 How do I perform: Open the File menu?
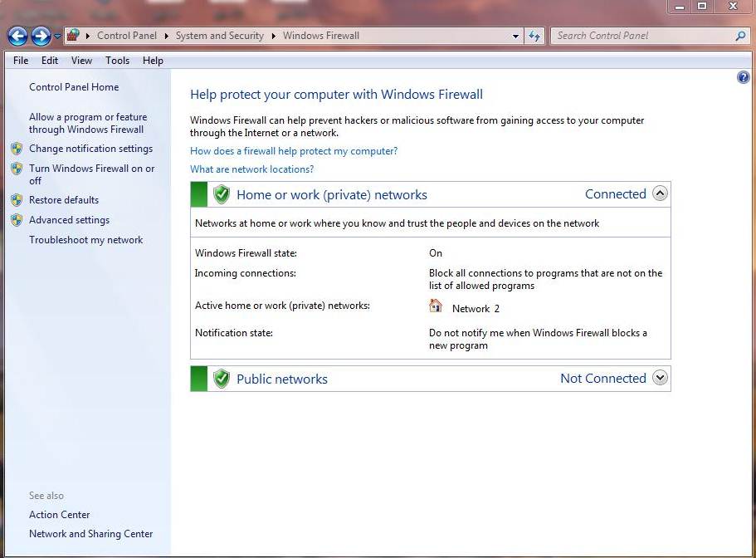coord(21,61)
